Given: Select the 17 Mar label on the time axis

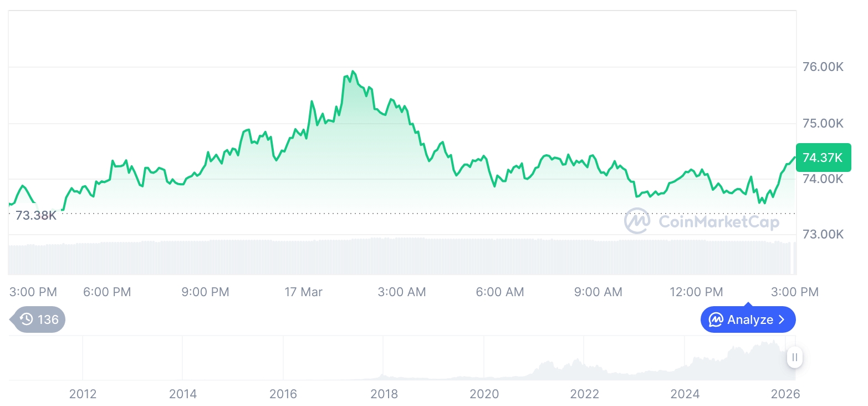Looking at the screenshot, I should [303, 291].
